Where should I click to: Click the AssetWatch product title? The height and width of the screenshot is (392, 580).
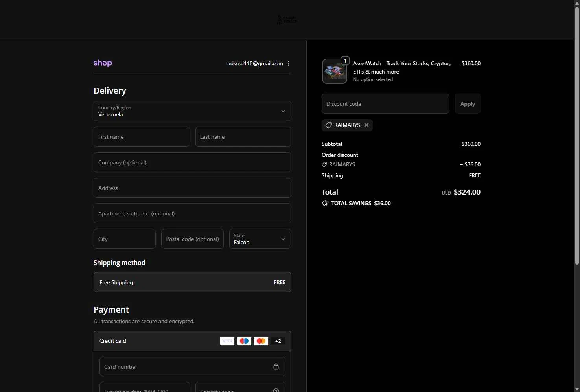point(402,67)
